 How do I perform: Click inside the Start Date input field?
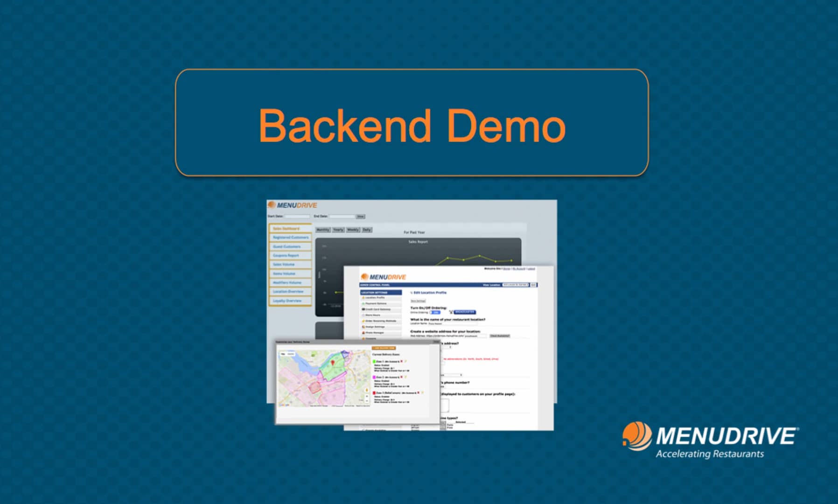(x=297, y=215)
